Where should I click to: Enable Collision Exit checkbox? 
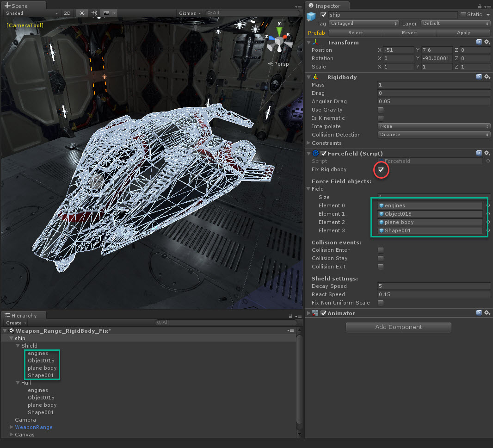click(x=381, y=267)
